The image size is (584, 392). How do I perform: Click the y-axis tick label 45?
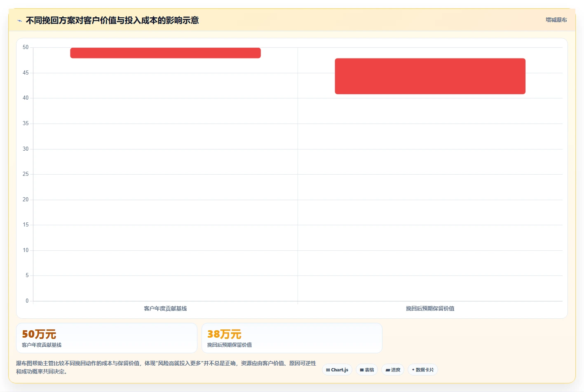tap(26, 73)
